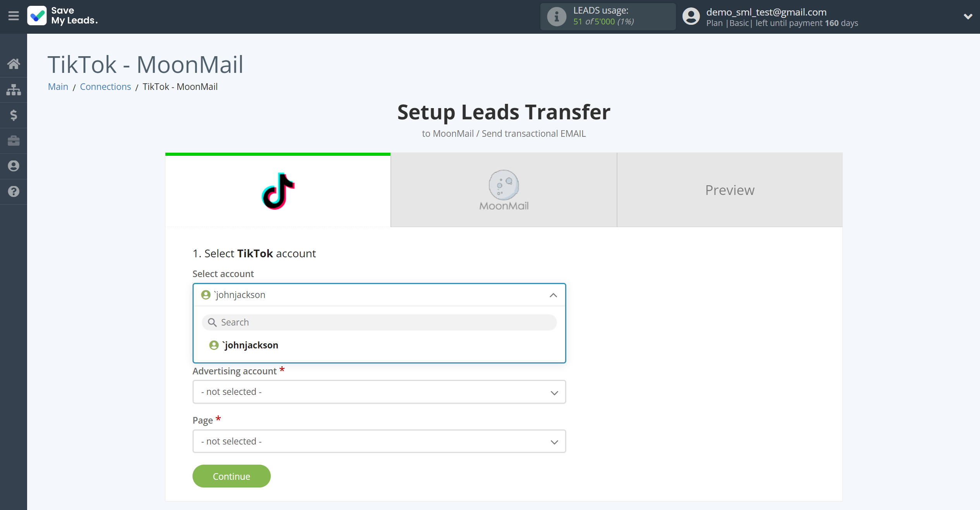
Task: Open the Advertising account dropdown
Action: coord(379,392)
